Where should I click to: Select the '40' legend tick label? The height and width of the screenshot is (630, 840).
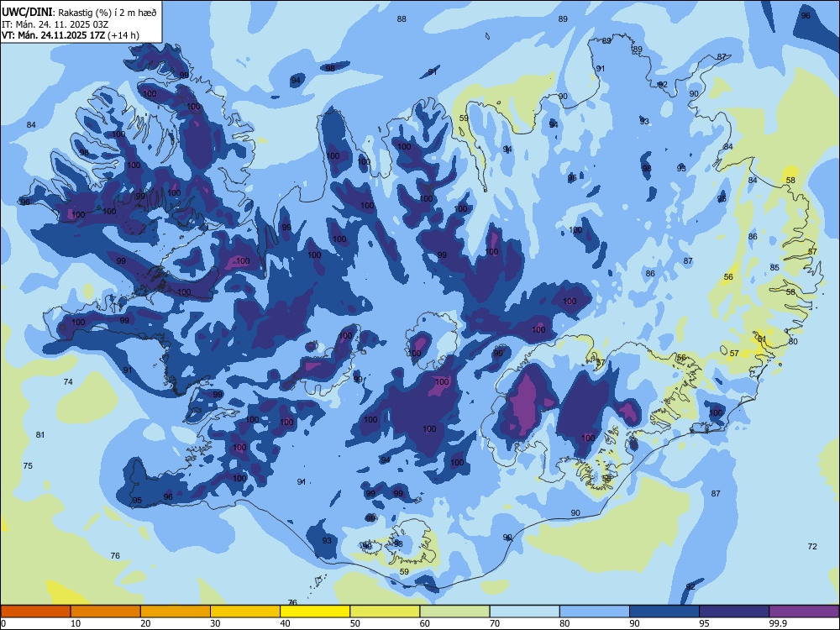[x=285, y=623]
